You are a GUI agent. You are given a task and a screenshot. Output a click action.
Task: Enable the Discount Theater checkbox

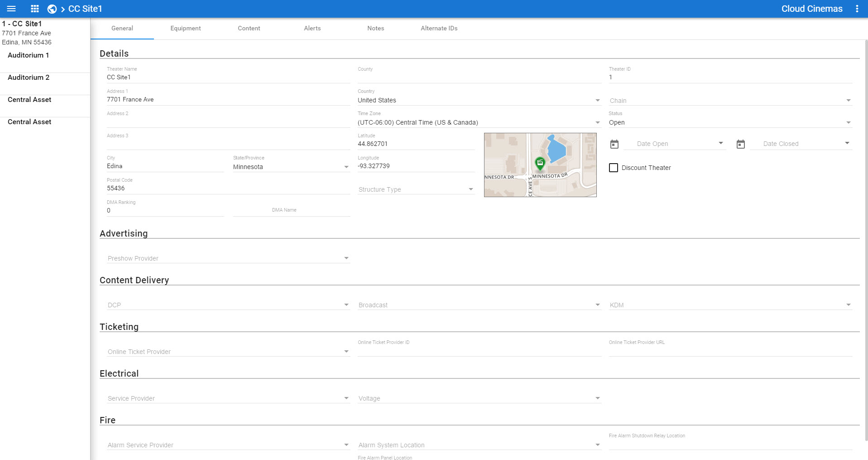click(614, 168)
